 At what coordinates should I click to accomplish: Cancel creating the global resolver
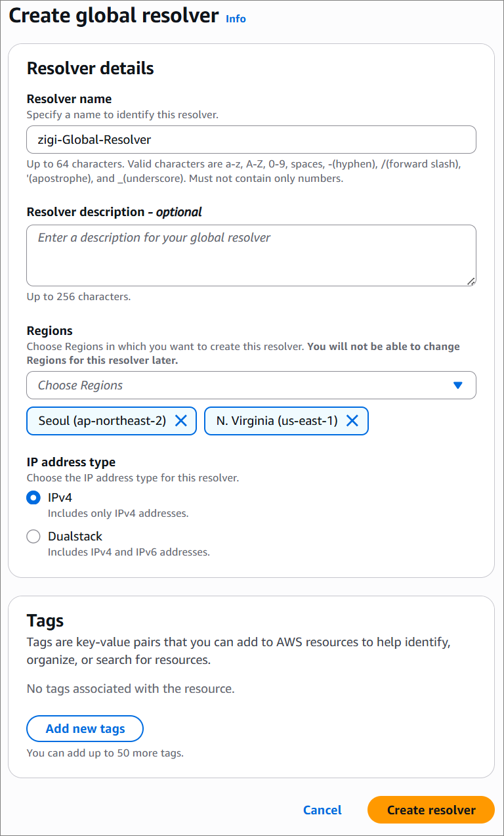click(322, 810)
